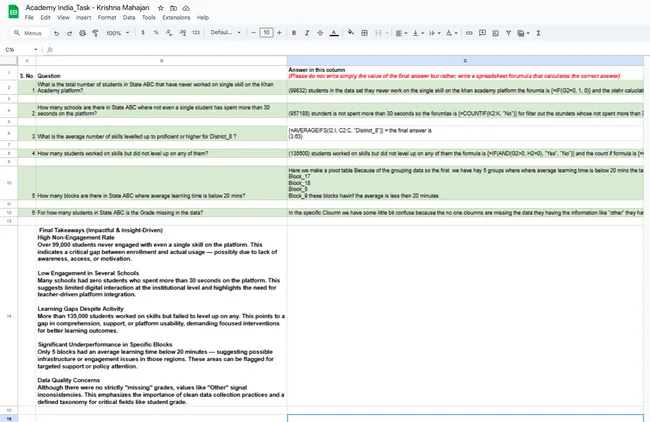Open the text wrapping dropdown
This screenshot has width=650, height=422.
[x=434, y=33]
